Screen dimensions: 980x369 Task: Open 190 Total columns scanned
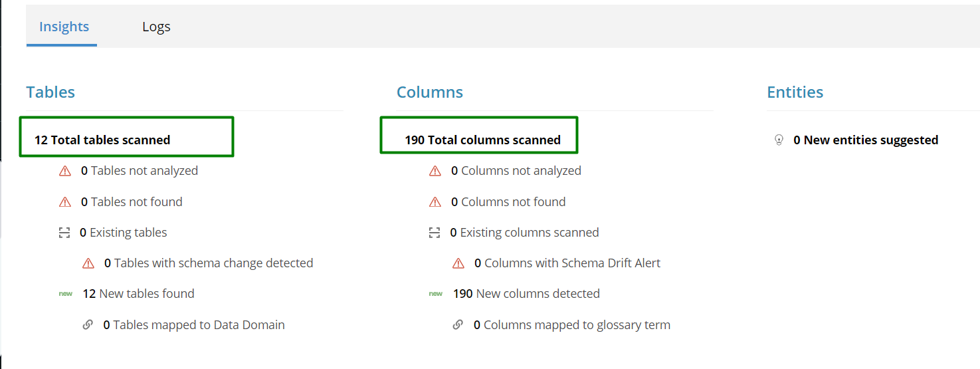[482, 140]
